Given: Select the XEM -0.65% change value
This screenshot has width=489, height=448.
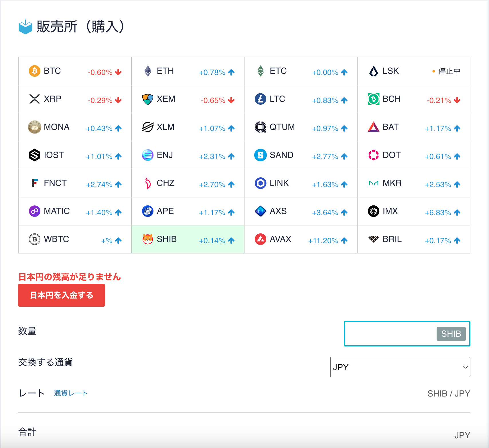Looking at the screenshot, I should pos(213,100).
